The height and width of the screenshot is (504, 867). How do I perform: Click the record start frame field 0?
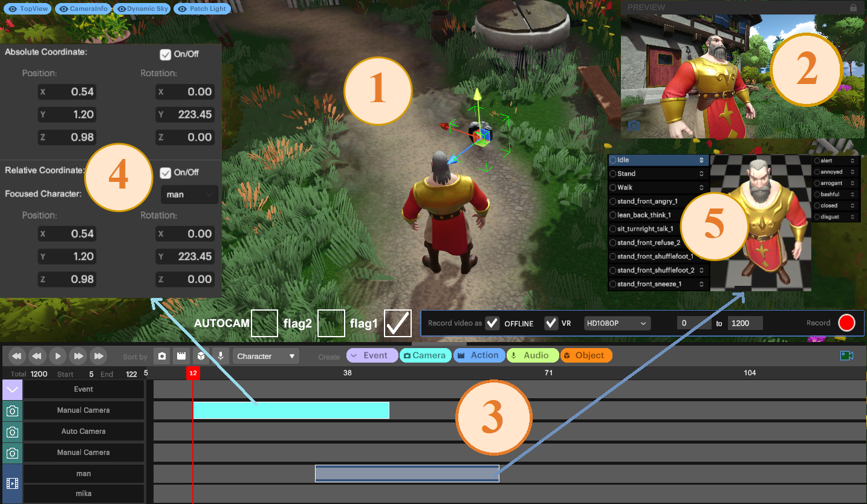pos(694,323)
